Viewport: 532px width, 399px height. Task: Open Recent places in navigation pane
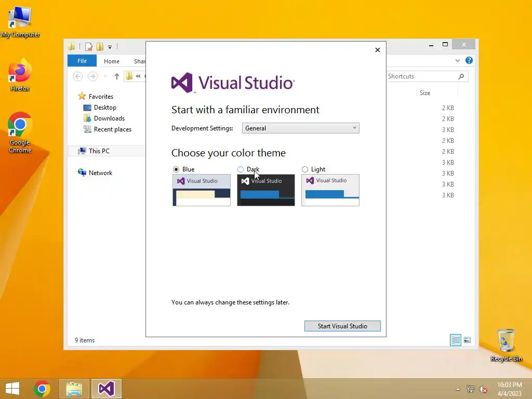(107, 129)
